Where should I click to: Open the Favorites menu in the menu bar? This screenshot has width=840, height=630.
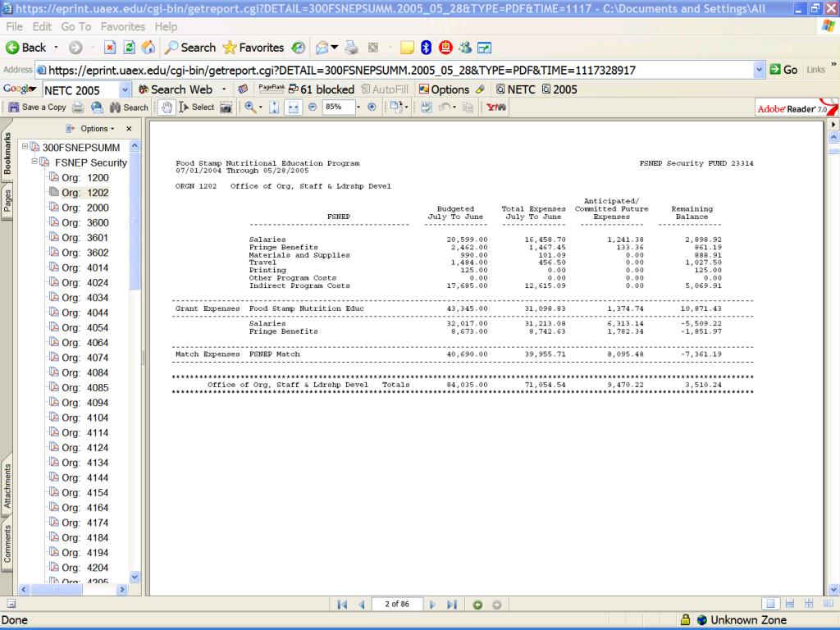click(122, 27)
